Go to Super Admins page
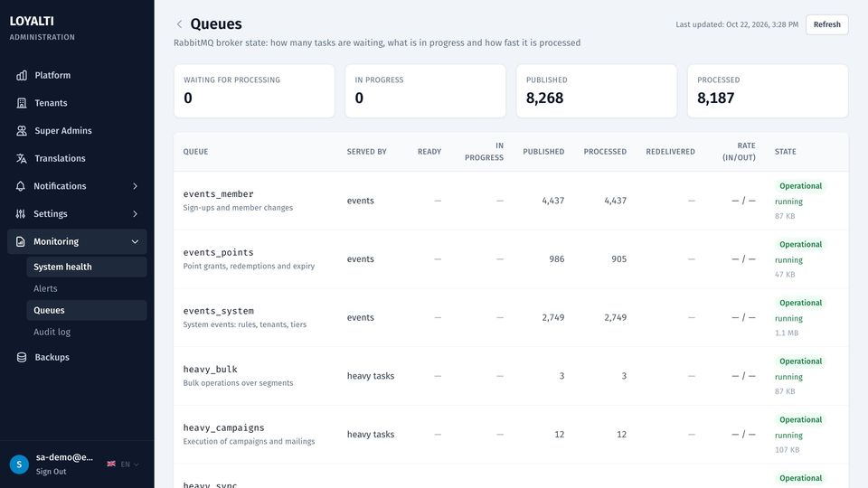868x488 pixels. point(77,130)
